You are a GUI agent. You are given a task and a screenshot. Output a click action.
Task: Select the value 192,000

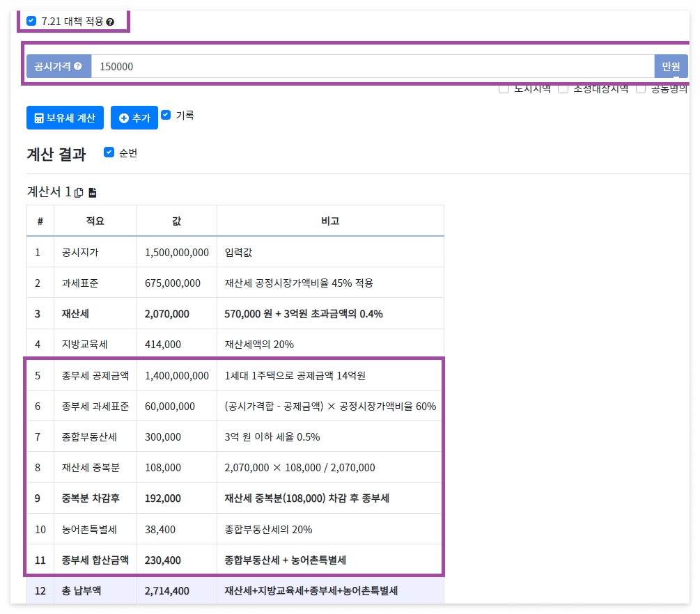[163, 498]
